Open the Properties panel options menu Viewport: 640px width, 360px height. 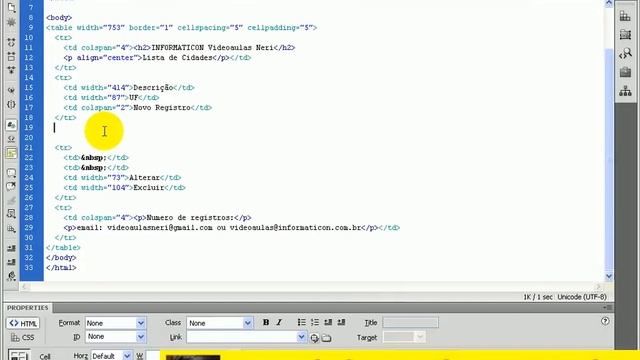tap(608, 307)
